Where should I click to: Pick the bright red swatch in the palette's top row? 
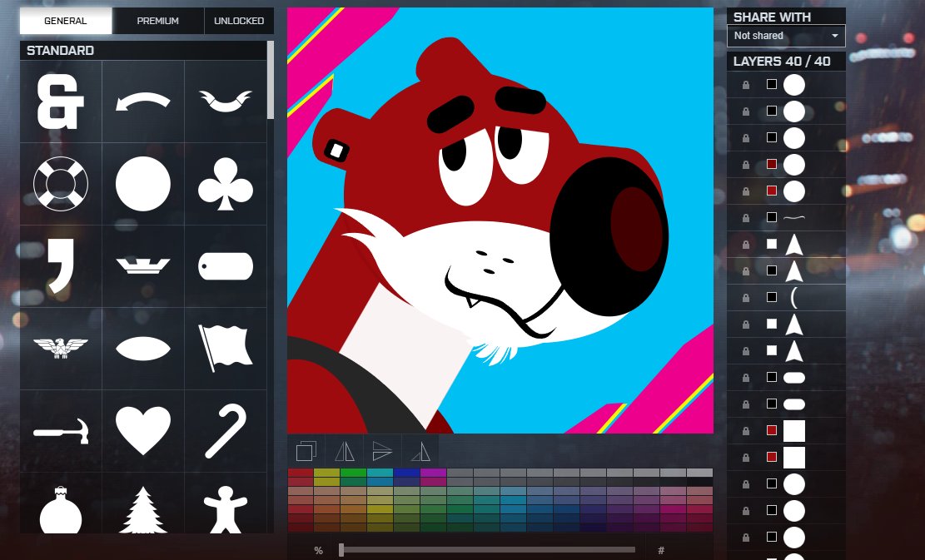click(x=301, y=473)
